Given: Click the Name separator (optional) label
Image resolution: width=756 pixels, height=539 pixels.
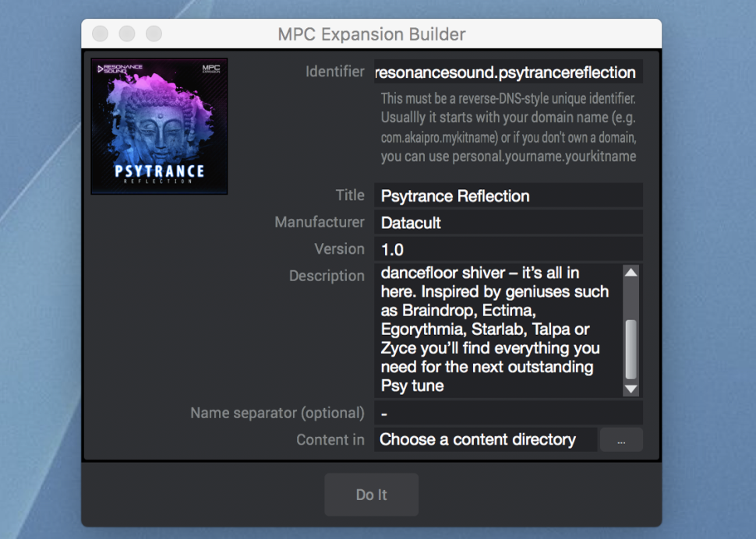Looking at the screenshot, I should point(277,413).
